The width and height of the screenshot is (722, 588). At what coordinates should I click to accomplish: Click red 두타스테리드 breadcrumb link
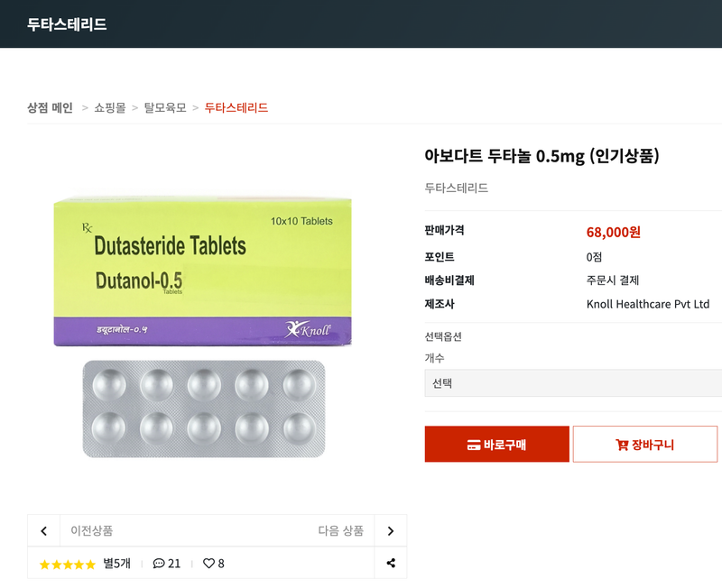[x=236, y=107]
